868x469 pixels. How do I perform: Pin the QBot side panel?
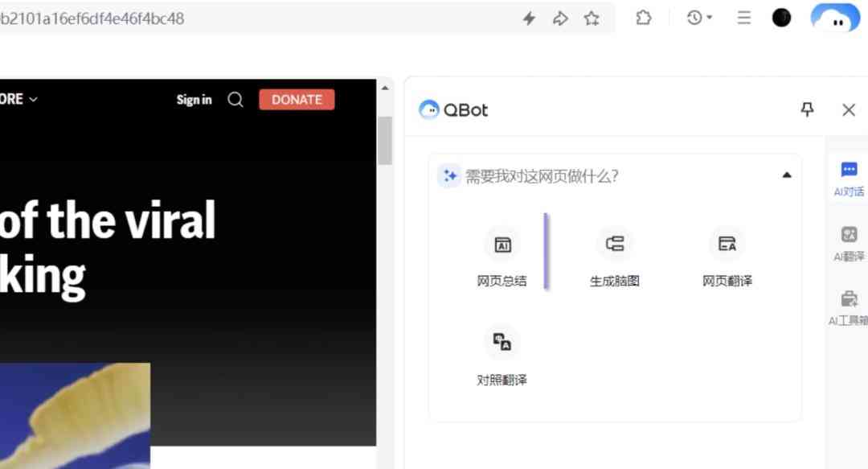click(x=807, y=109)
